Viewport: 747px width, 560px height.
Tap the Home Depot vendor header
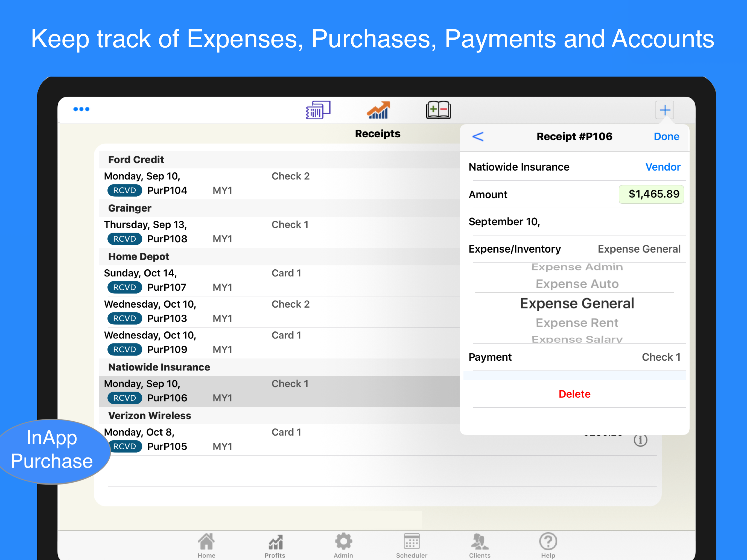point(279,257)
